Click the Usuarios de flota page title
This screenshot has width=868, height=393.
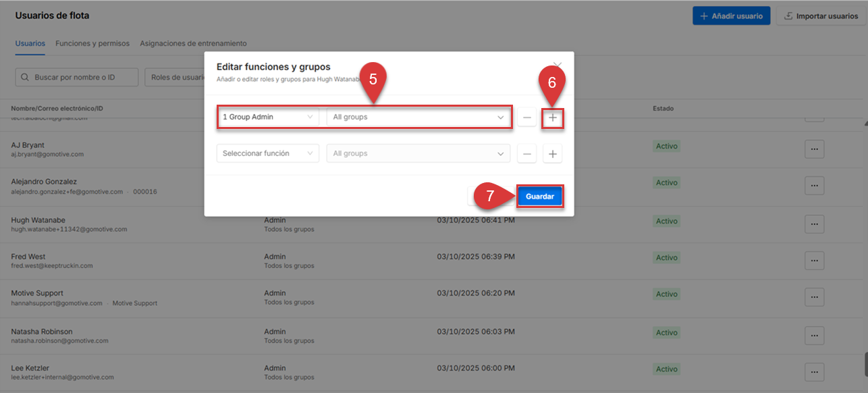(x=52, y=16)
